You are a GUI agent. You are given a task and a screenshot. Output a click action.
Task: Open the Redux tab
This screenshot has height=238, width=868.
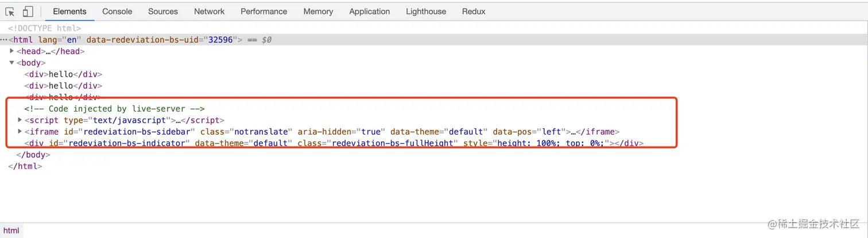coord(474,11)
